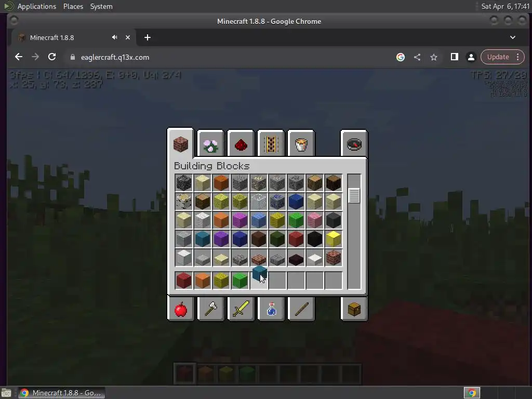532x399 pixels.
Task: Open the Foodstuffs tab with apple icon
Action: coord(180,309)
